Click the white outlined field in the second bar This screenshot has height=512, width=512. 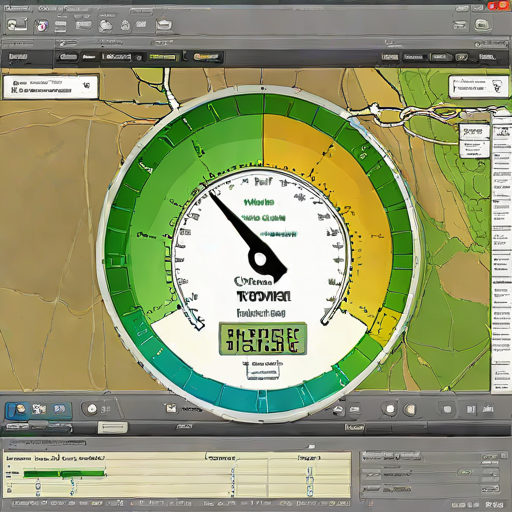point(116,57)
